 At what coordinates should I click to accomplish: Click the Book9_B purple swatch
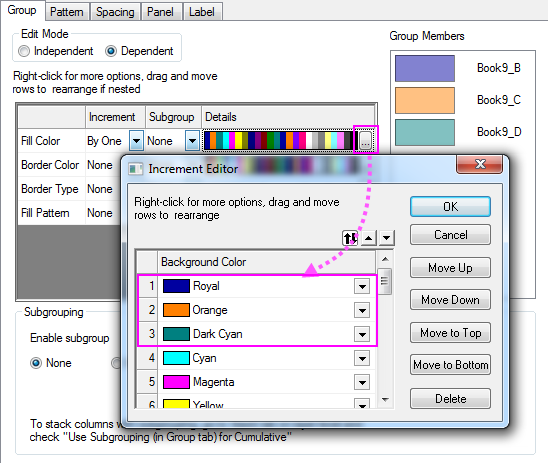click(x=425, y=68)
